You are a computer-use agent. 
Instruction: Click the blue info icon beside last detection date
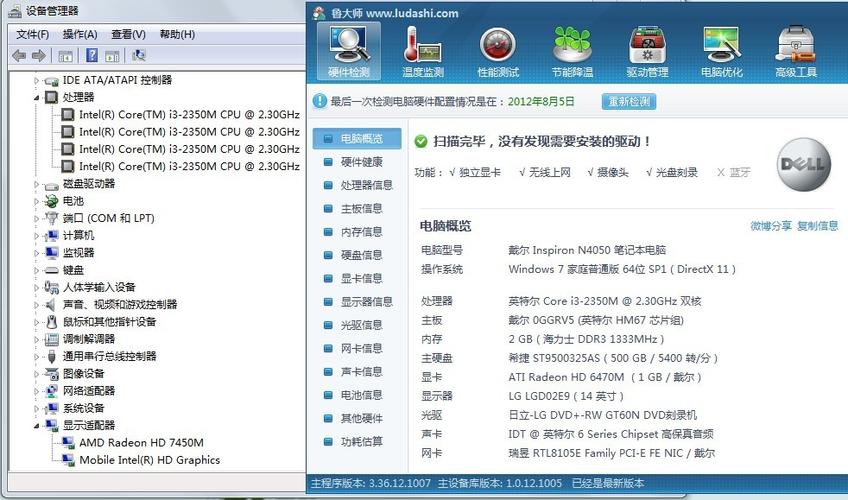click(x=320, y=101)
